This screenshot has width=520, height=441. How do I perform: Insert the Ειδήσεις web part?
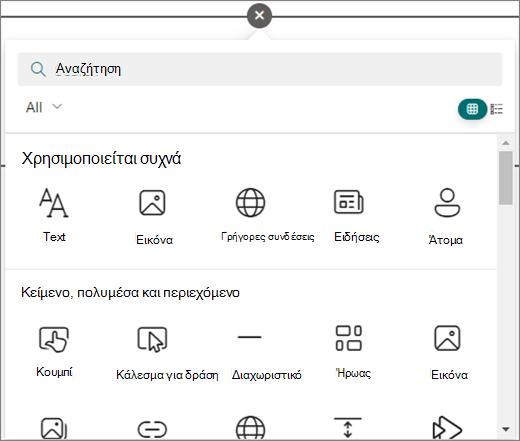point(356,216)
